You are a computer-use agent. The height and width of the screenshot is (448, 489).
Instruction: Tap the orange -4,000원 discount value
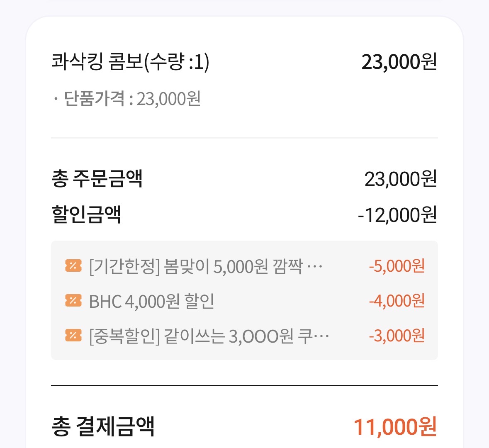click(397, 301)
